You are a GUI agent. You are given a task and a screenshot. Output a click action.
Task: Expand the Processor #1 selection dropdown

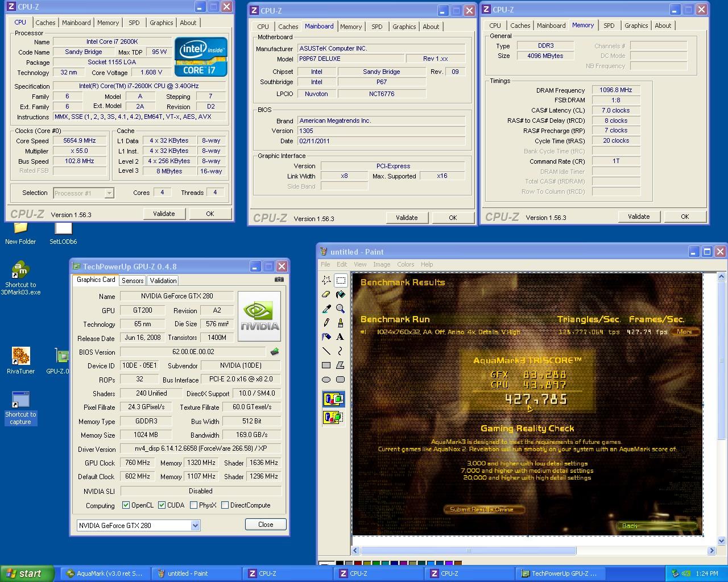pyautogui.click(x=109, y=193)
